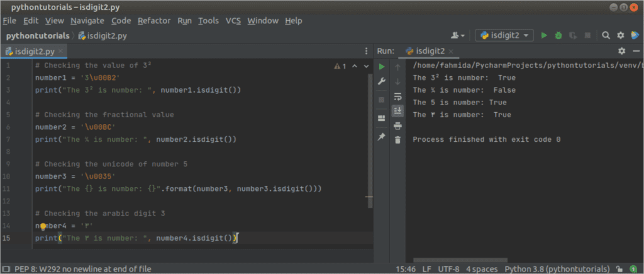This screenshot has width=644, height=274.
Task: Open the Navigate menu
Action: 87,21
